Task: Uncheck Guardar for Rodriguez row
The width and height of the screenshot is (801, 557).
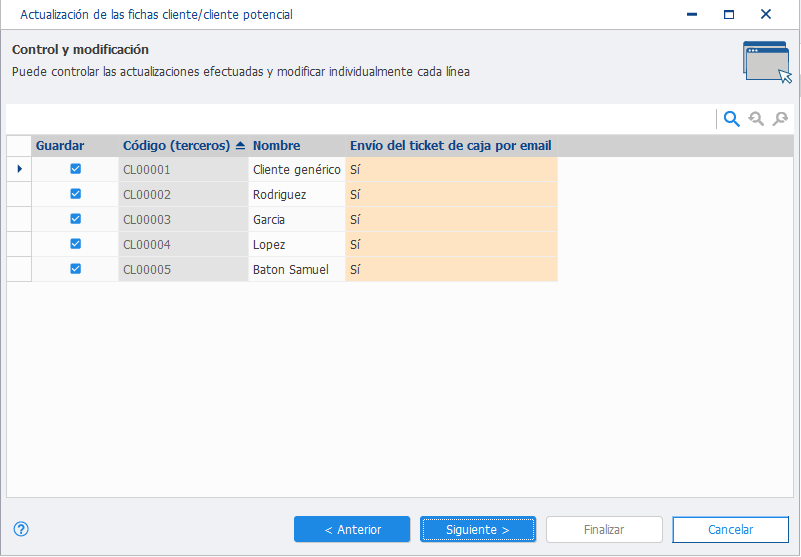Action: click(76, 194)
